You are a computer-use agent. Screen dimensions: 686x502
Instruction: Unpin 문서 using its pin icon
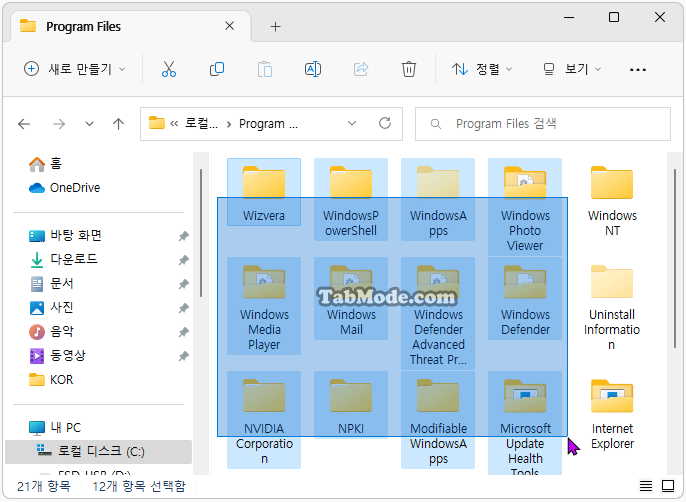point(183,284)
